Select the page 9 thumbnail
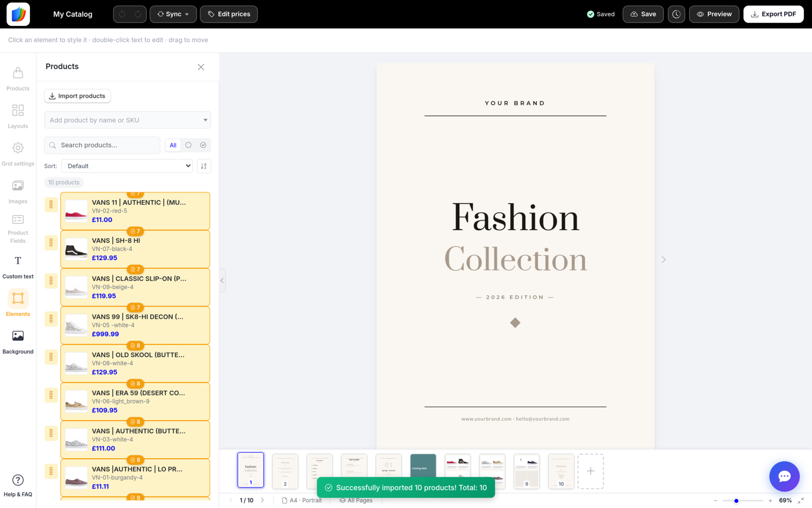The width and height of the screenshot is (812, 508). pyautogui.click(x=527, y=471)
